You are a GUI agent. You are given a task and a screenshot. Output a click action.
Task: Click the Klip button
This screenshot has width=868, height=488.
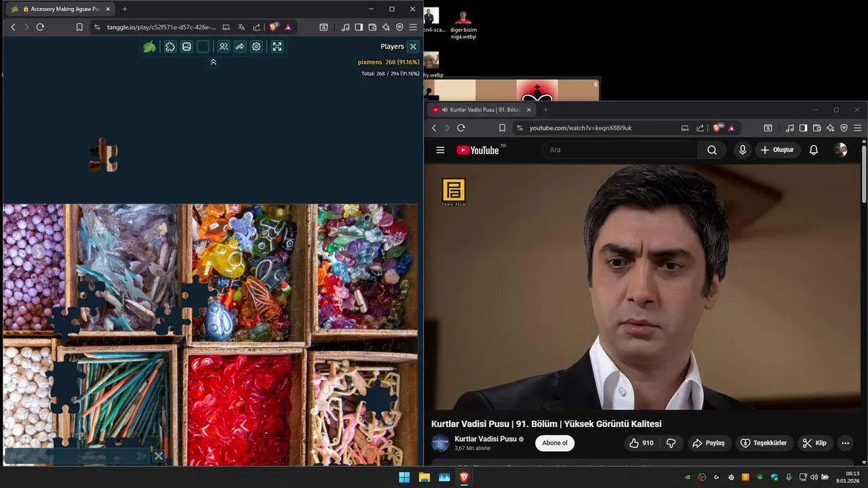point(814,443)
